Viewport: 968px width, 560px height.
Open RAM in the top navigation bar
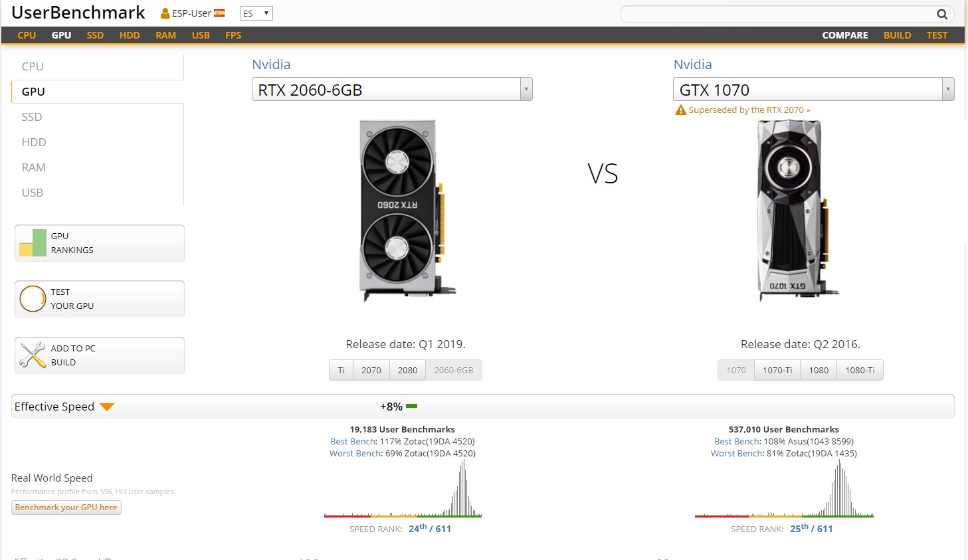pyautogui.click(x=166, y=35)
